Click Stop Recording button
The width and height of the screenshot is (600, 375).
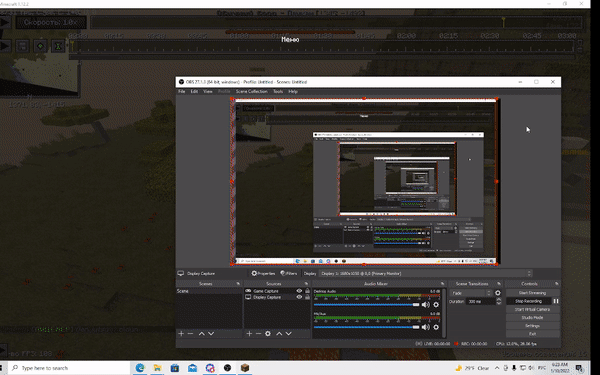pyautogui.click(x=528, y=301)
